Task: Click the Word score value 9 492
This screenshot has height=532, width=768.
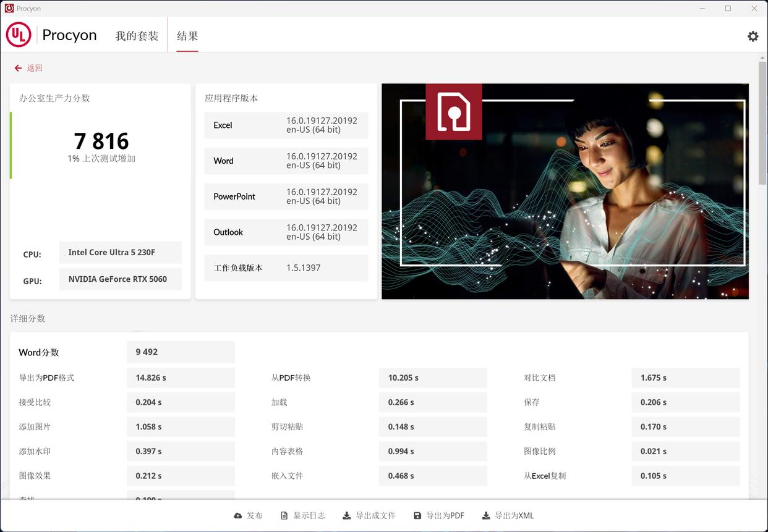Action: tap(181, 352)
